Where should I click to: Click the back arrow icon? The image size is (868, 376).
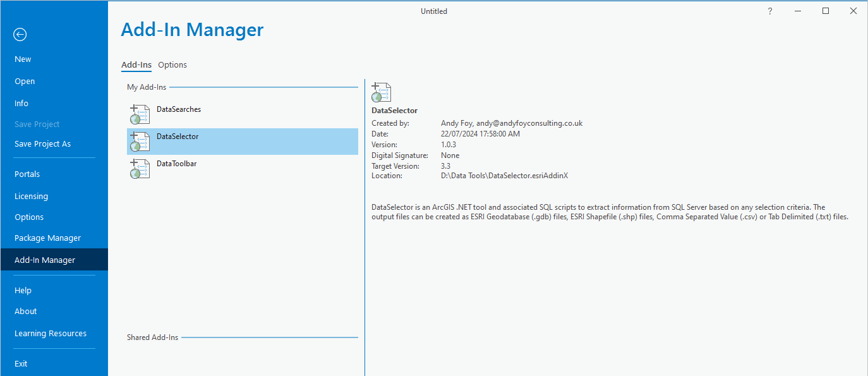[x=20, y=35]
